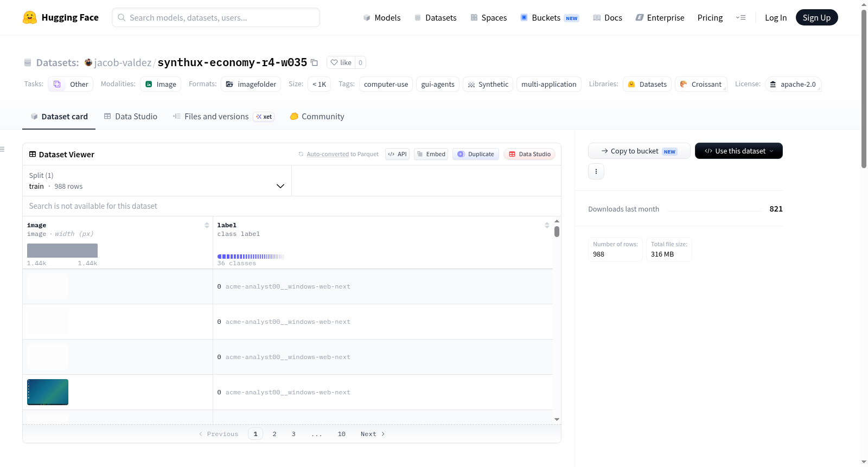Screen dimensions: 868x467
Task: Open the teal desktop screenshot thumbnail
Action: pyautogui.click(x=48, y=392)
